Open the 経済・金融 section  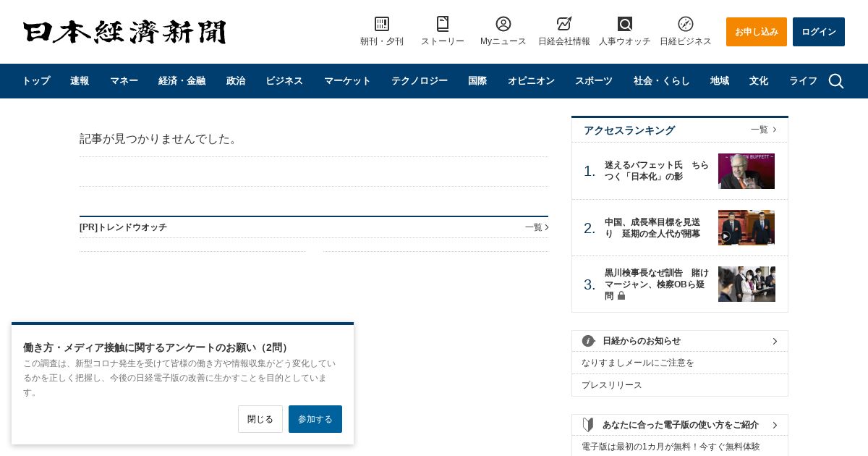pos(182,81)
